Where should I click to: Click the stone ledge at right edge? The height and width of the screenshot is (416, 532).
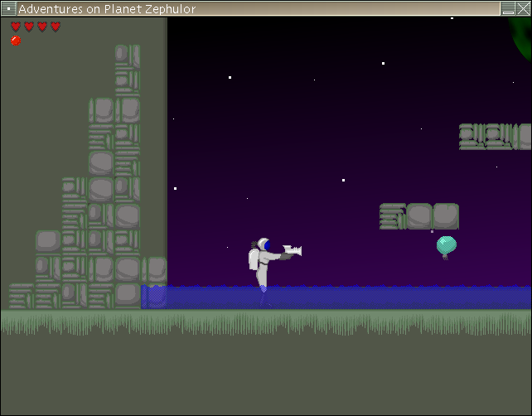(496, 137)
